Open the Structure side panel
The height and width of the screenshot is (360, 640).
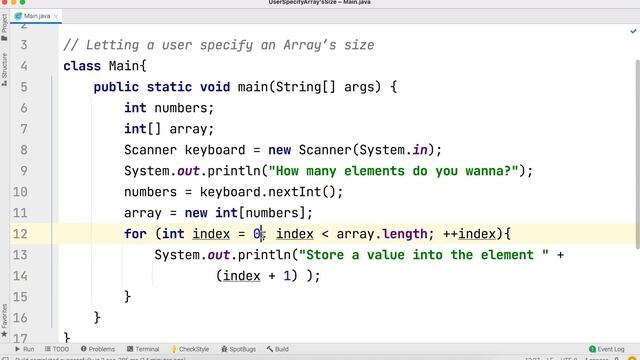[x=4, y=69]
